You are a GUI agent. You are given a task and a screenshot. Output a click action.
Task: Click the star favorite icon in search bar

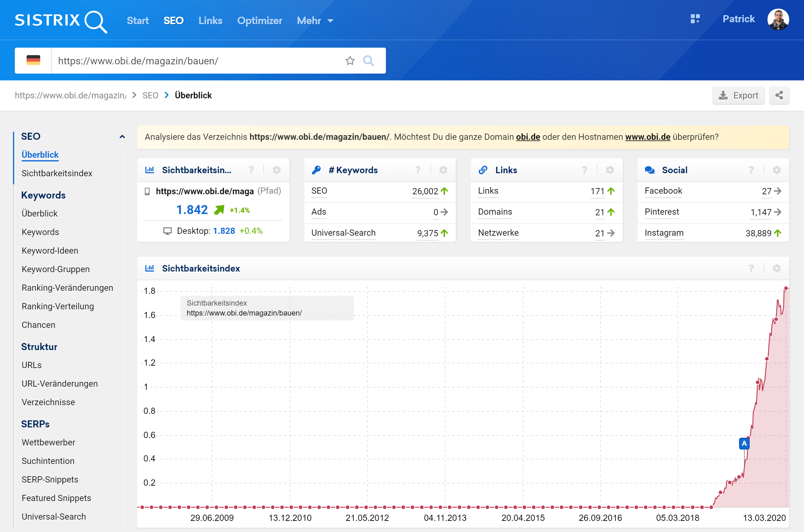pos(350,61)
